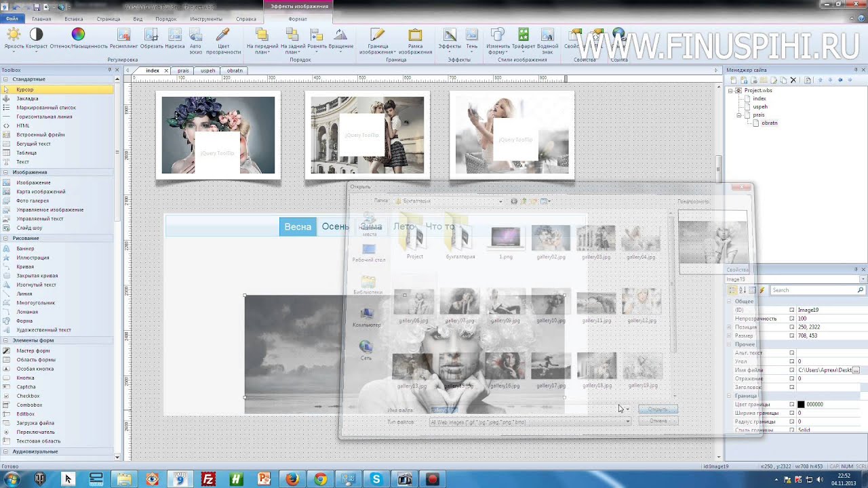Screen dimensions: 868x488
Task: Bring to front (На передний план)
Action: click(x=261, y=41)
